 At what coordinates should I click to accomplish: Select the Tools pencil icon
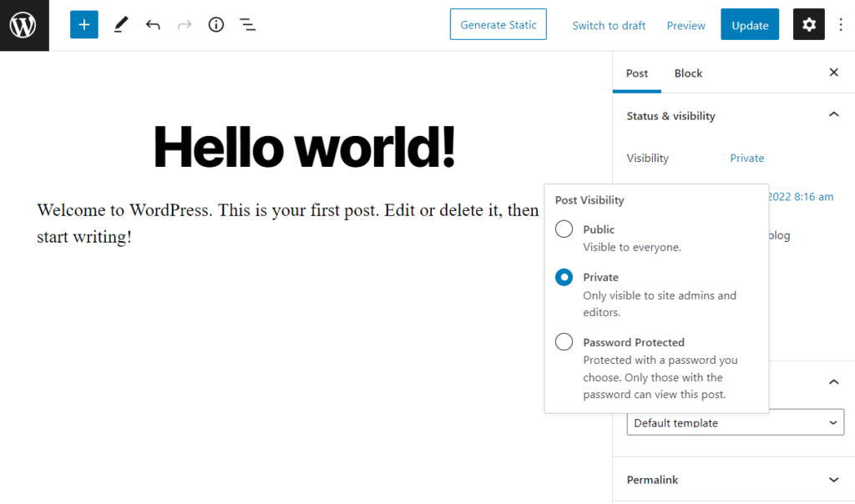click(x=121, y=24)
